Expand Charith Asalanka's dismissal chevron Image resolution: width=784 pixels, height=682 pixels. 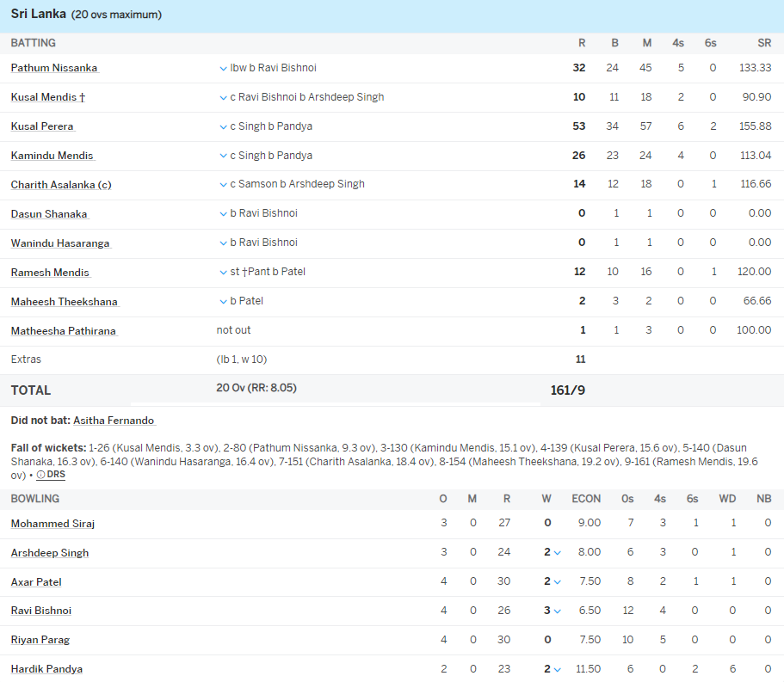[x=224, y=185]
